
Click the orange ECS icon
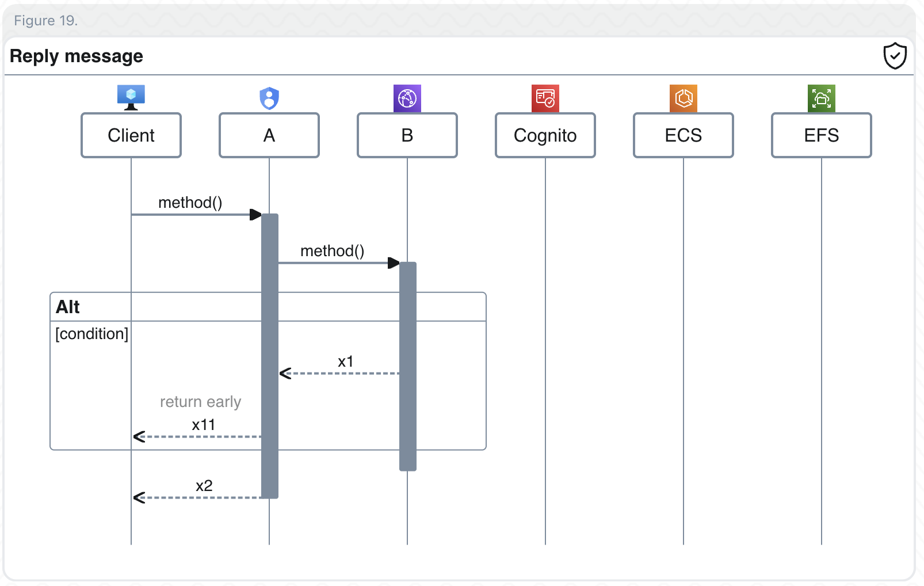click(x=684, y=98)
